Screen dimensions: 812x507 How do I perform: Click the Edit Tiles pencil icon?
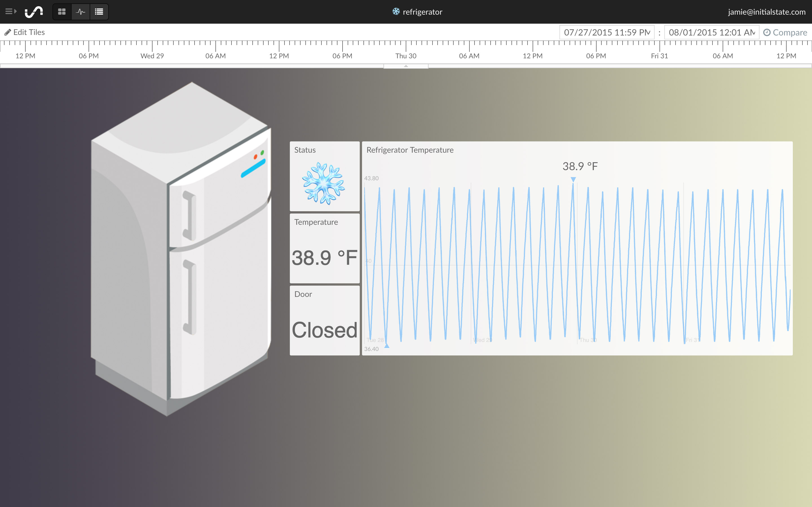pyautogui.click(x=7, y=32)
